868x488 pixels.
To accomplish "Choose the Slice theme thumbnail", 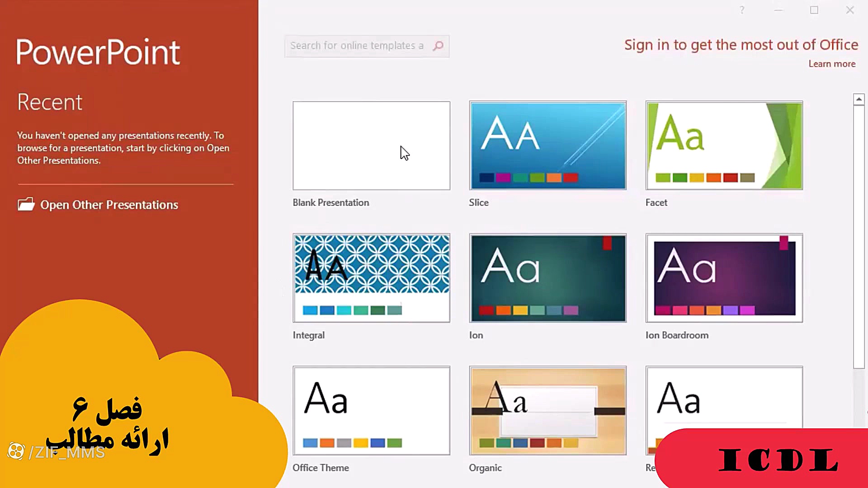I will (x=548, y=145).
